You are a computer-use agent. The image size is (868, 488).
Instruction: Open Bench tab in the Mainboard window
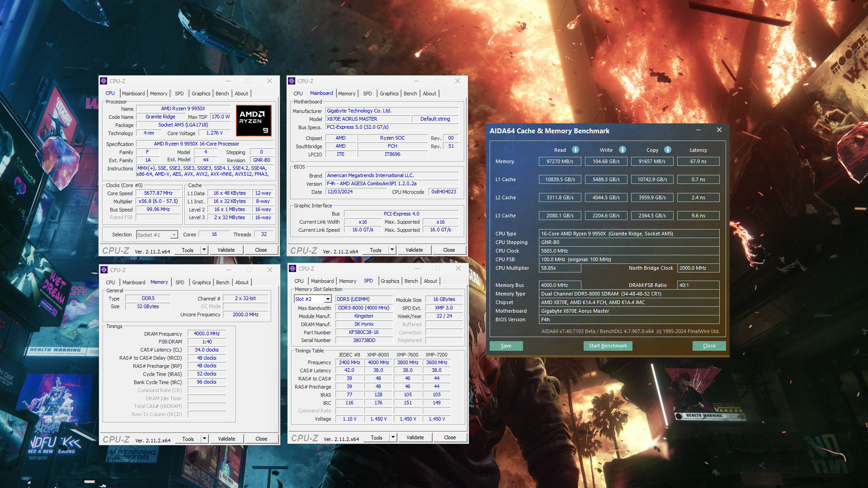[410, 94]
